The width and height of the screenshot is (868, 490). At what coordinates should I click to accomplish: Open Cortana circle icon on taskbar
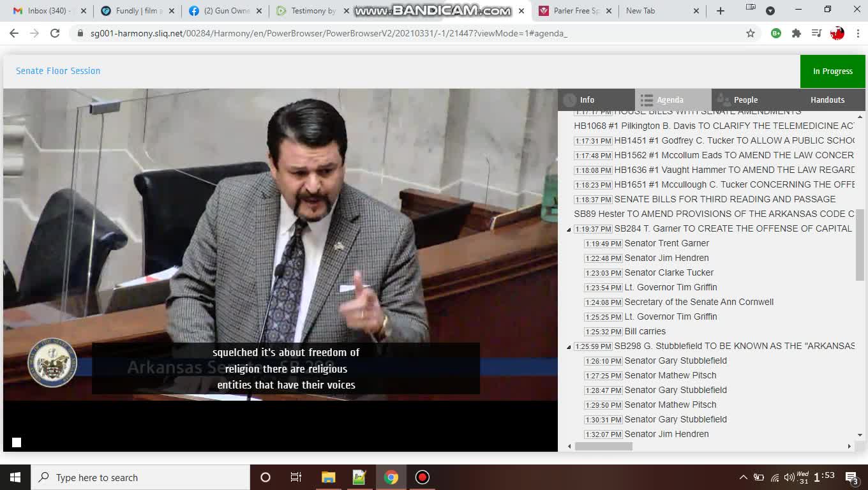[x=266, y=477]
